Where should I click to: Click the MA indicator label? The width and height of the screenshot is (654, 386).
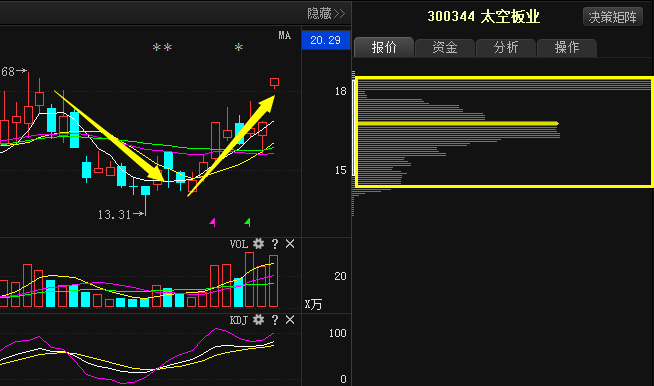[x=284, y=35]
